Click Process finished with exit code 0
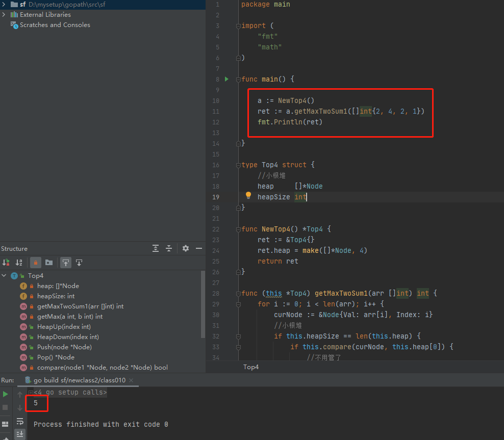504x440 pixels. (101, 424)
